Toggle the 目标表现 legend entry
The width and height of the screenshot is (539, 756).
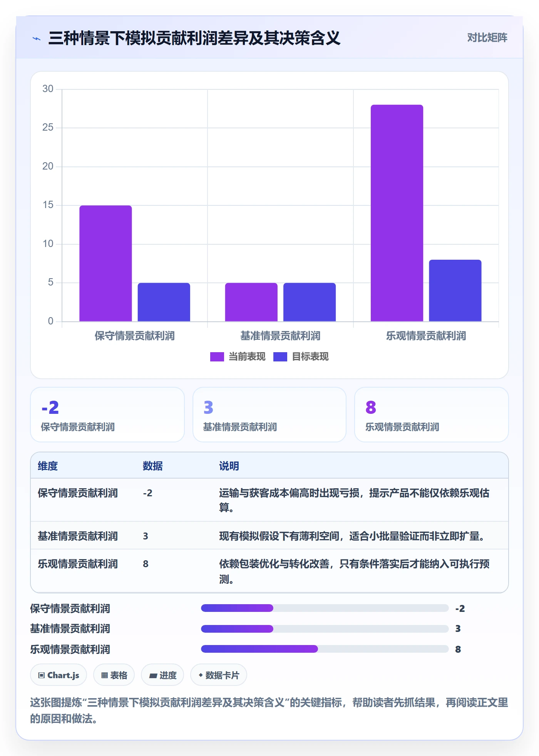pos(301,357)
